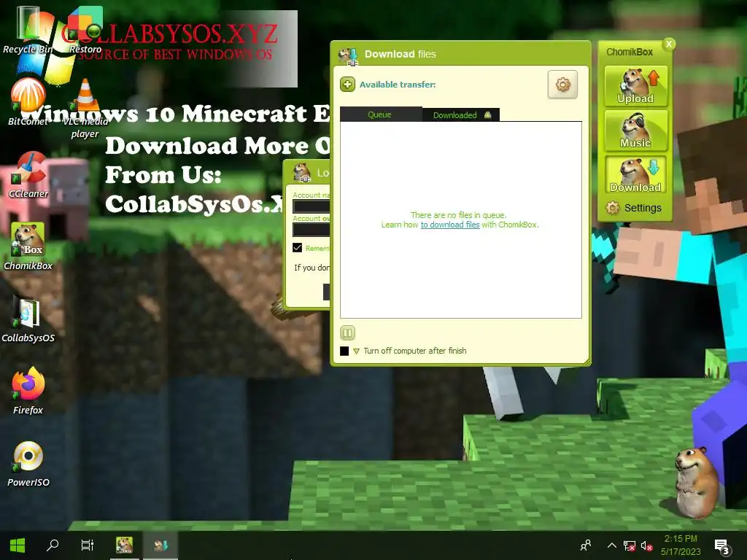Open the CollabSysOS desktop shortcut

pos(28,319)
